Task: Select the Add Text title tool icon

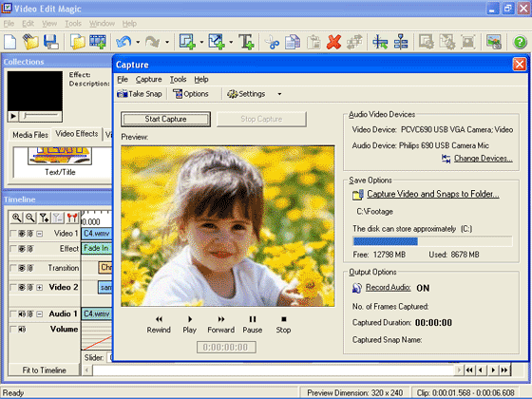Action: [x=246, y=42]
